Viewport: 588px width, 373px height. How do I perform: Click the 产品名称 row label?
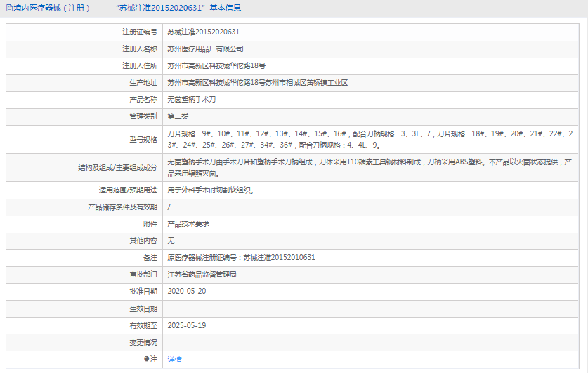(143, 100)
